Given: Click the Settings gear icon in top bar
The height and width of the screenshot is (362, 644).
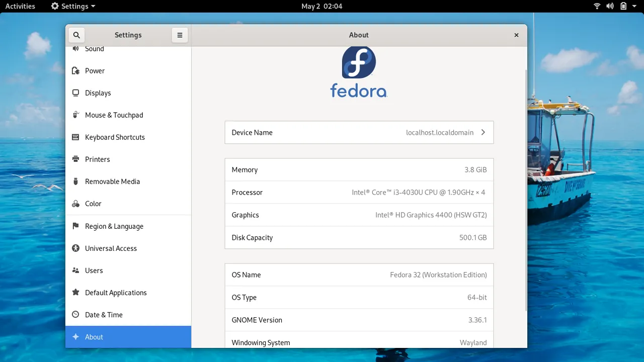Looking at the screenshot, I should (x=55, y=6).
